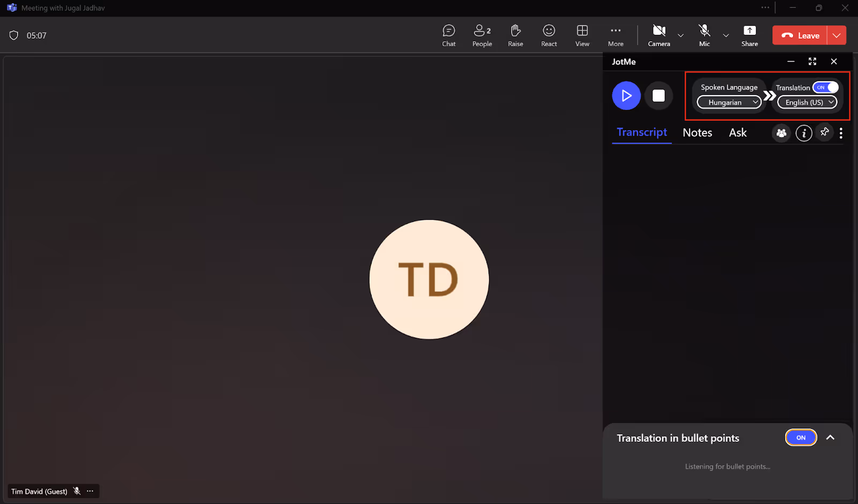Screen dimensions: 858x504
Task: Start JotMe recording with play button
Action: 626,95
